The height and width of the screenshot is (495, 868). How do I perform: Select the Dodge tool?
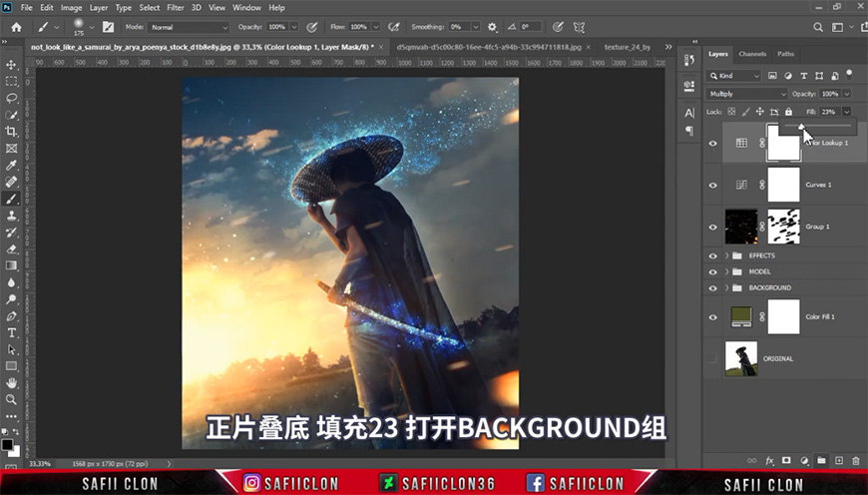click(x=11, y=299)
